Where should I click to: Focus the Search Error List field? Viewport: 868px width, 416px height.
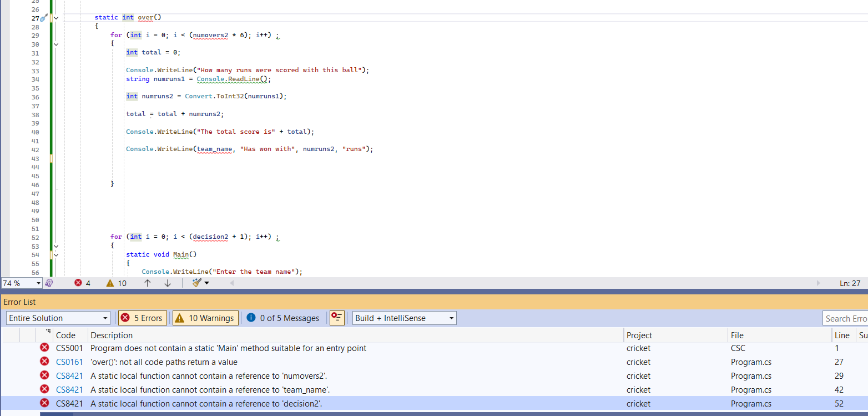[x=845, y=318]
